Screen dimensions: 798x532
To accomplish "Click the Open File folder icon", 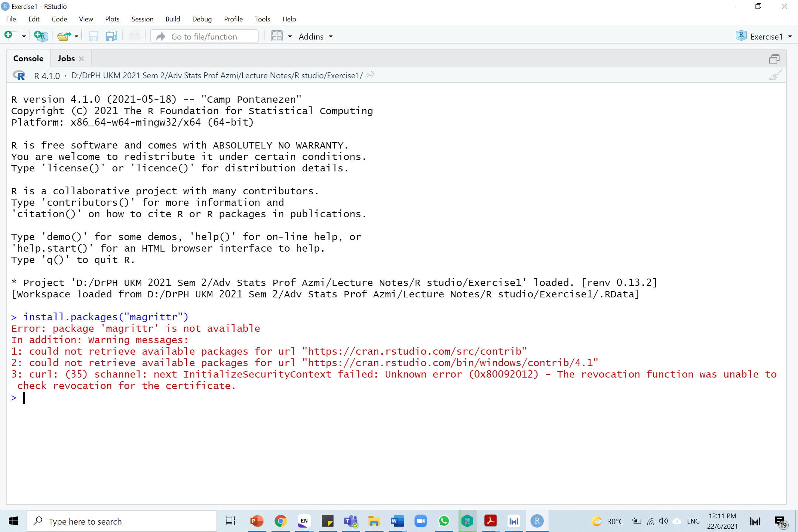I will pyautogui.click(x=64, y=36).
